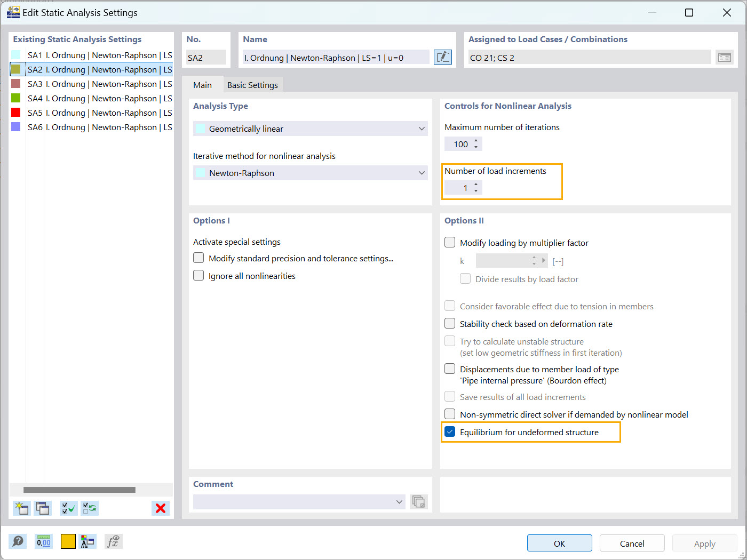Confirm changes with OK

click(559, 543)
